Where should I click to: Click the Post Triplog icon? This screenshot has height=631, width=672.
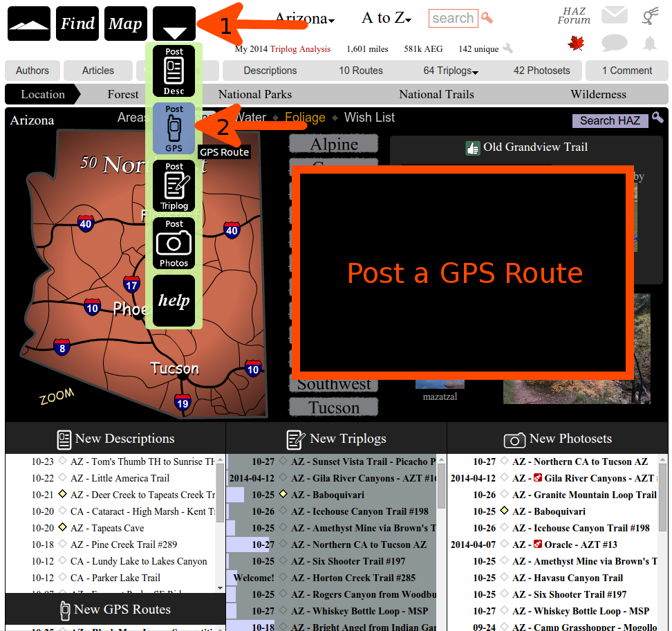pos(174,185)
